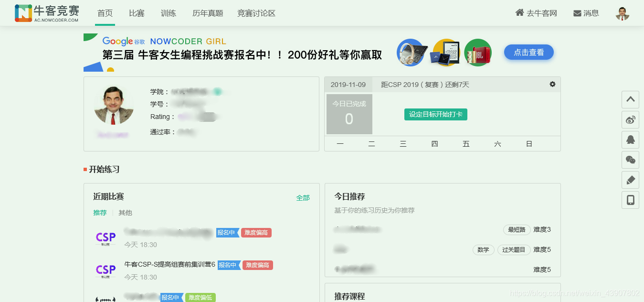Select the 推荐 contests filter

[99, 213]
